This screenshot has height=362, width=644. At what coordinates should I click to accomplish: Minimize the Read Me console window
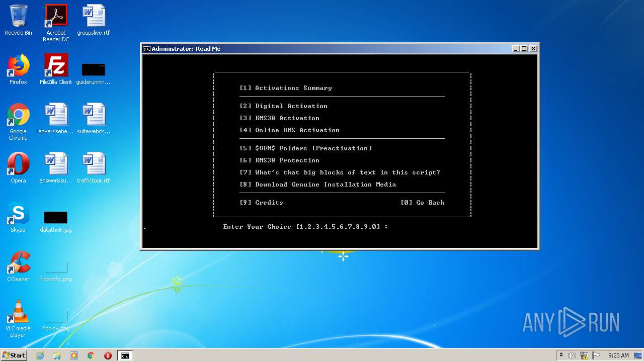point(516,49)
